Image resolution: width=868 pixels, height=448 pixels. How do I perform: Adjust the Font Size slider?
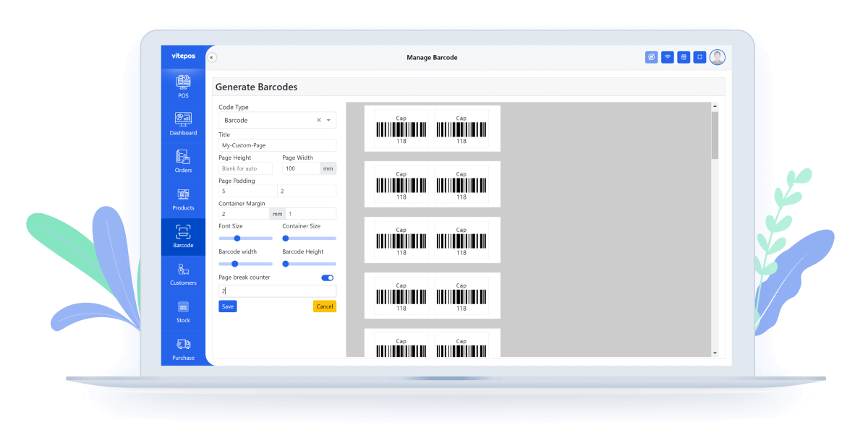point(239,238)
